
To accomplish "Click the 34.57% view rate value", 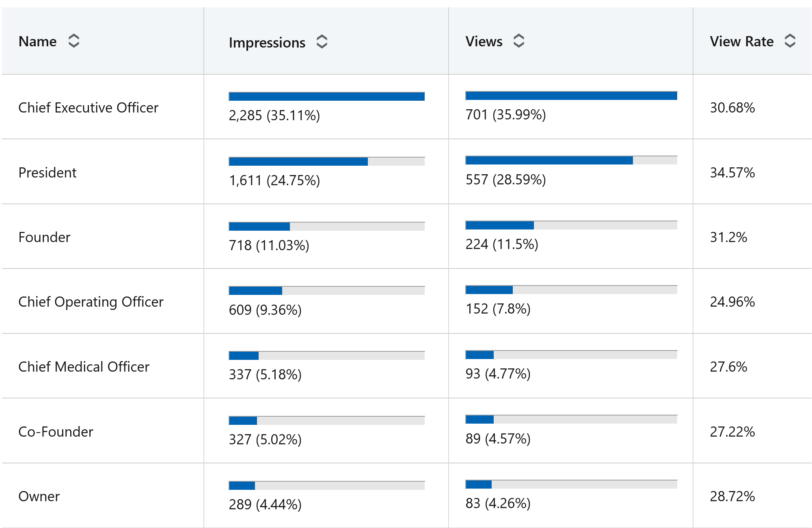I will coord(732,173).
